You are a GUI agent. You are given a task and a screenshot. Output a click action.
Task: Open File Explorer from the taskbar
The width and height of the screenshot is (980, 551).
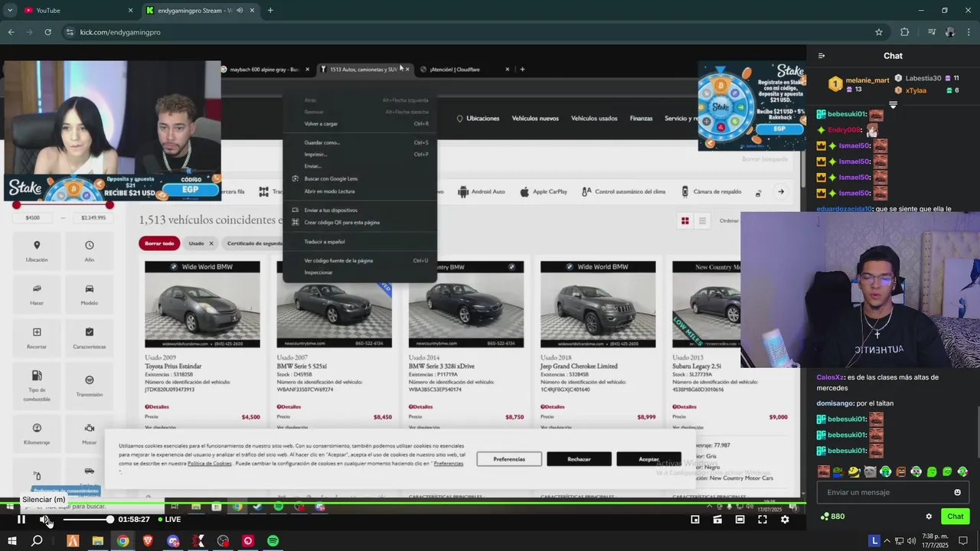click(97, 541)
